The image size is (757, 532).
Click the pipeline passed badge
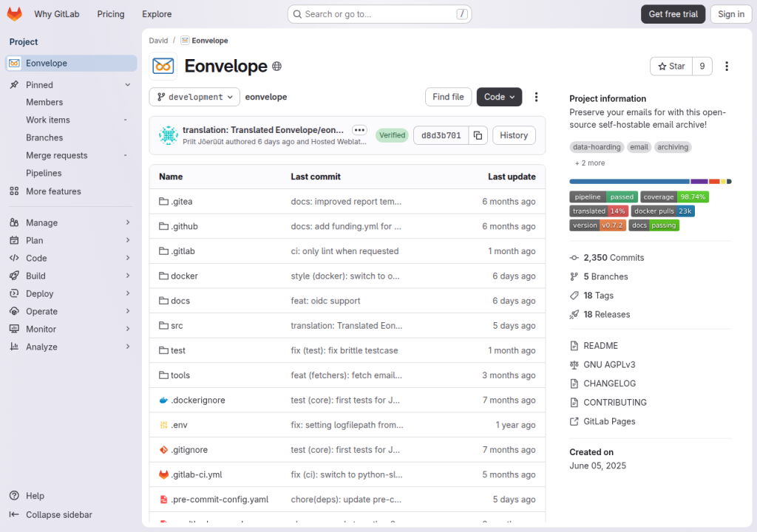pos(603,197)
